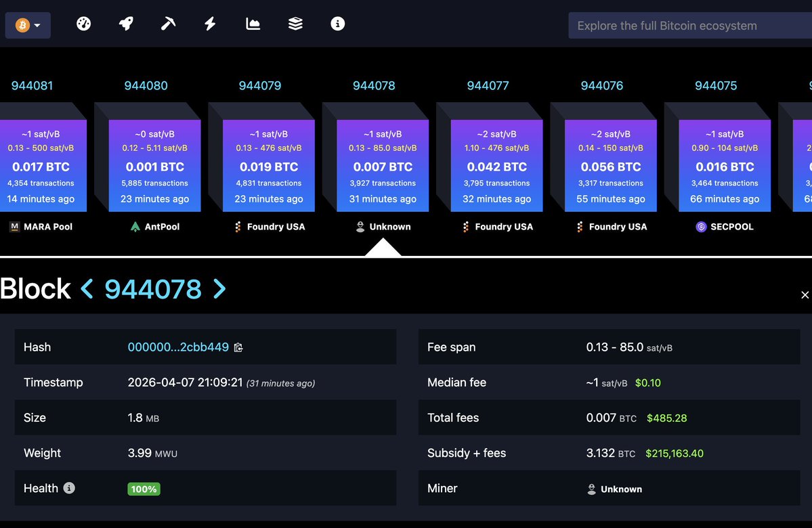Select the 0.007 BTC block cube
812x528 pixels.
tap(383, 166)
